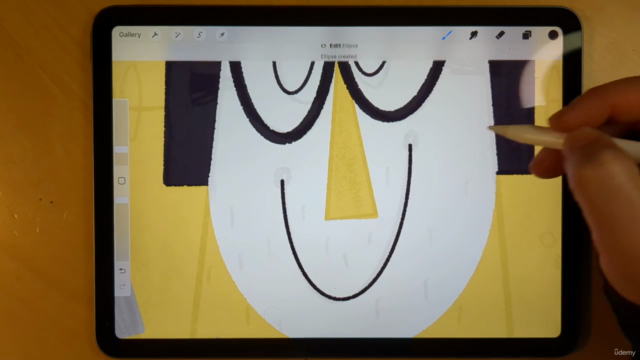Open the Adjustments magic wand menu

pyautogui.click(x=178, y=35)
